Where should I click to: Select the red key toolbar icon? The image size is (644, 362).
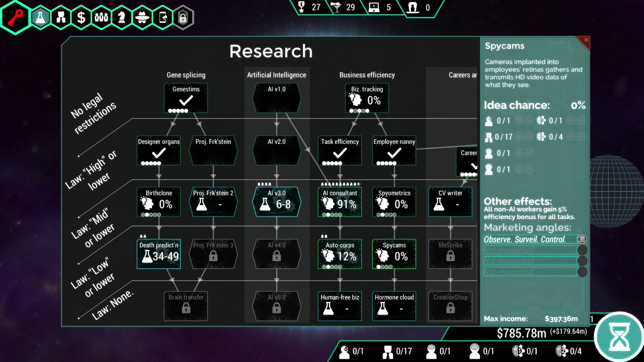tap(15, 17)
